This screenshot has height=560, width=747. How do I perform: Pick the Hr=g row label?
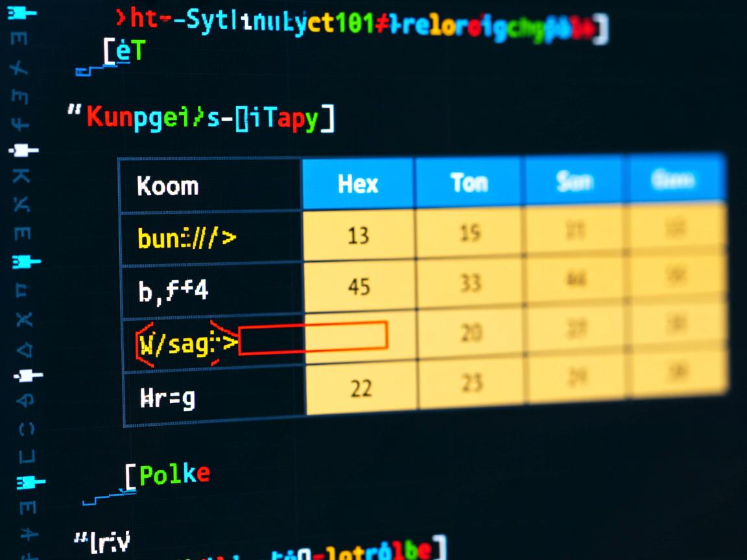coord(167,398)
